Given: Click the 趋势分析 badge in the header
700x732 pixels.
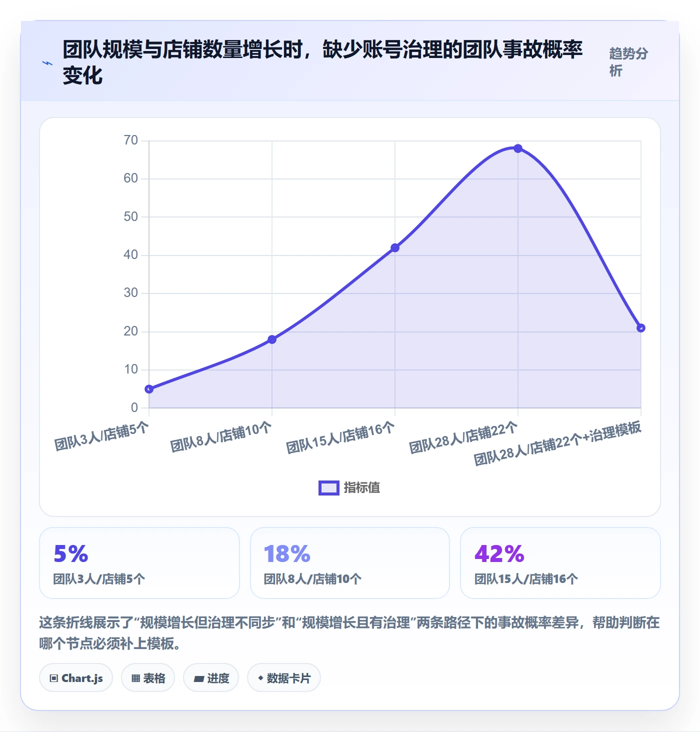Looking at the screenshot, I should tap(628, 62).
